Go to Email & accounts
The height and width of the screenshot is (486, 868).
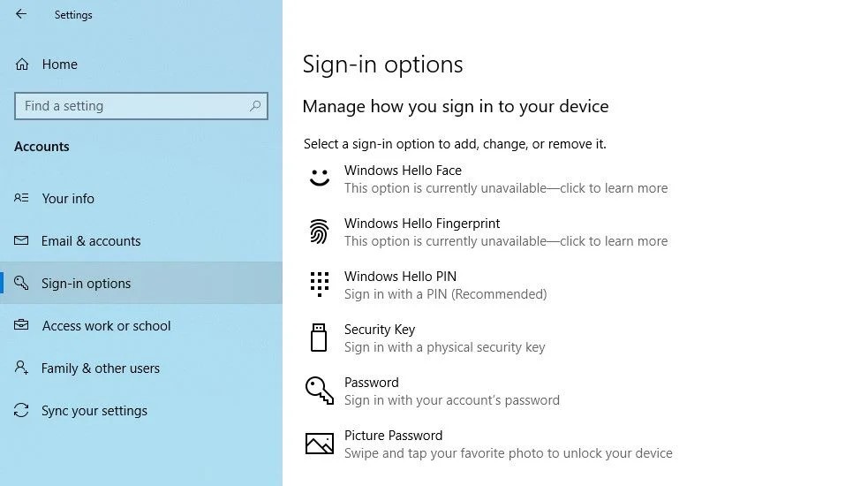pyautogui.click(x=91, y=241)
